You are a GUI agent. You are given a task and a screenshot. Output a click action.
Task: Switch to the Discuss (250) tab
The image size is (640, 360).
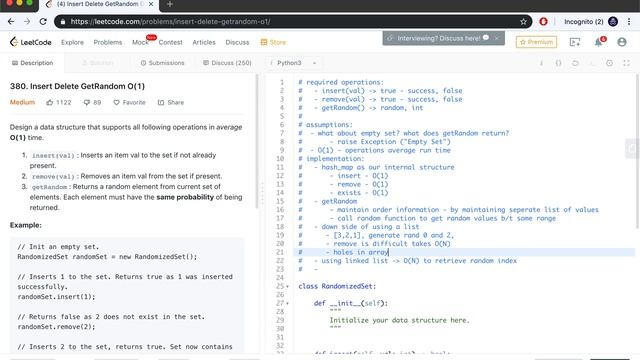pos(227,63)
